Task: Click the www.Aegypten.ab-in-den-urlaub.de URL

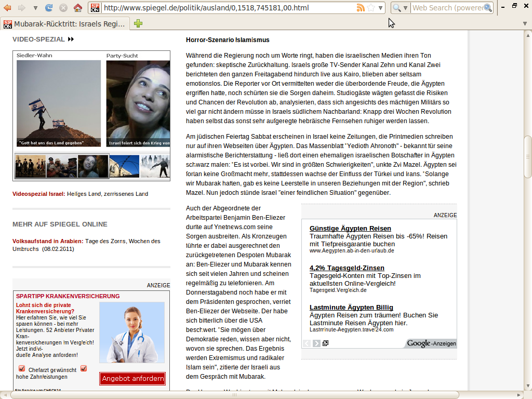Action: coord(352,251)
